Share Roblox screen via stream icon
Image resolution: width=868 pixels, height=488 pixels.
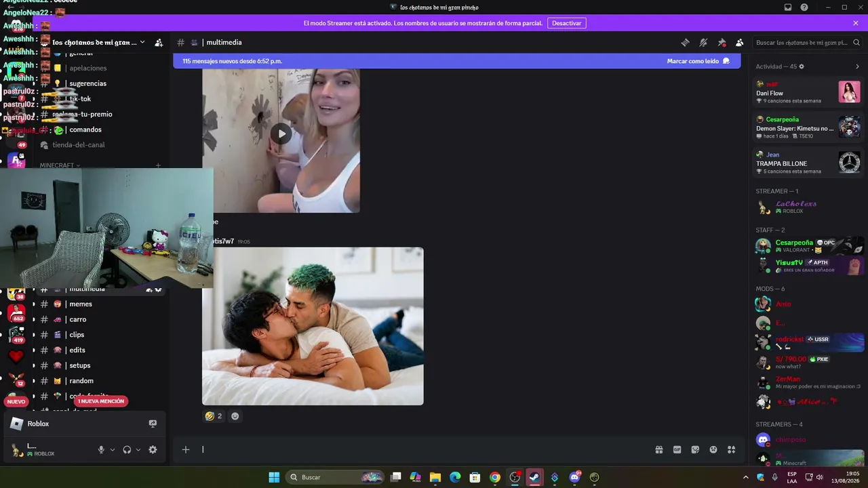point(153,424)
